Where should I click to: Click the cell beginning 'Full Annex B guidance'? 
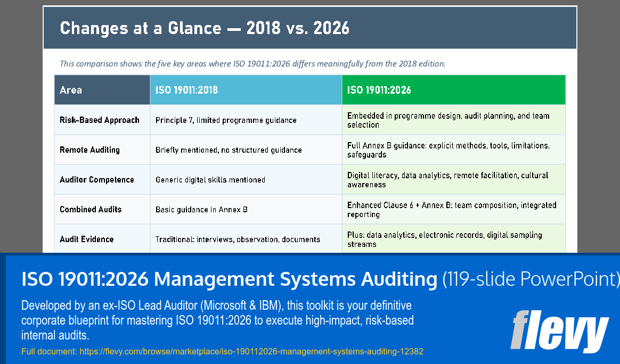coord(453,150)
